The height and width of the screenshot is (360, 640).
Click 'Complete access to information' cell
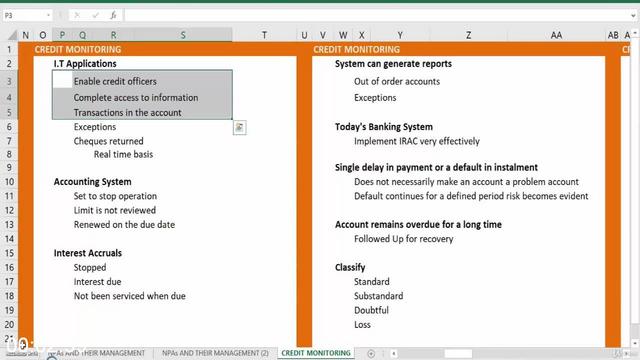[136, 98]
